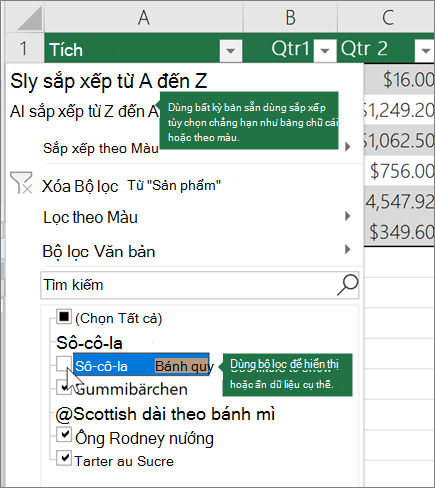435x488 pixels.
Task: Open the Qtr1 column filter dropdown
Action: [324, 50]
